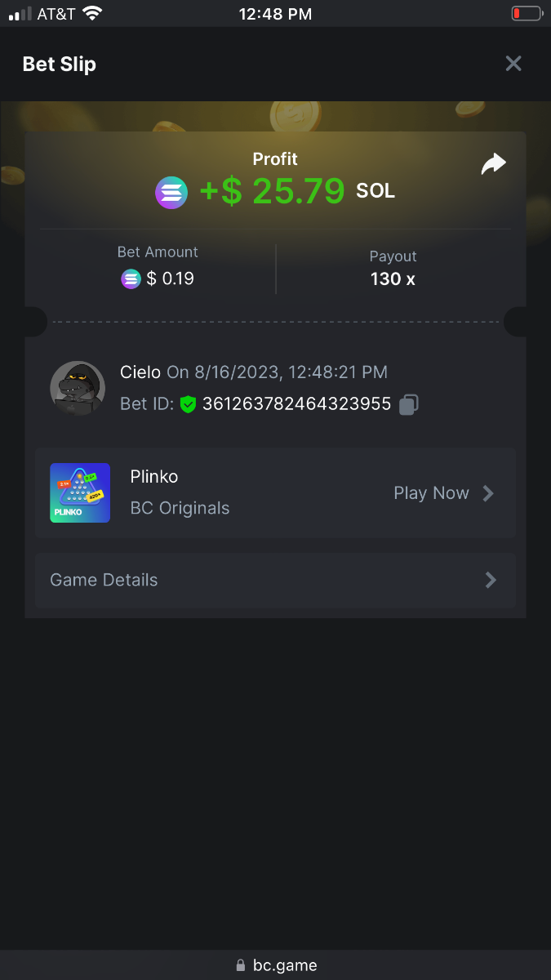The height and width of the screenshot is (980, 551).
Task: Tap the 130 x payout value
Action: point(393,279)
